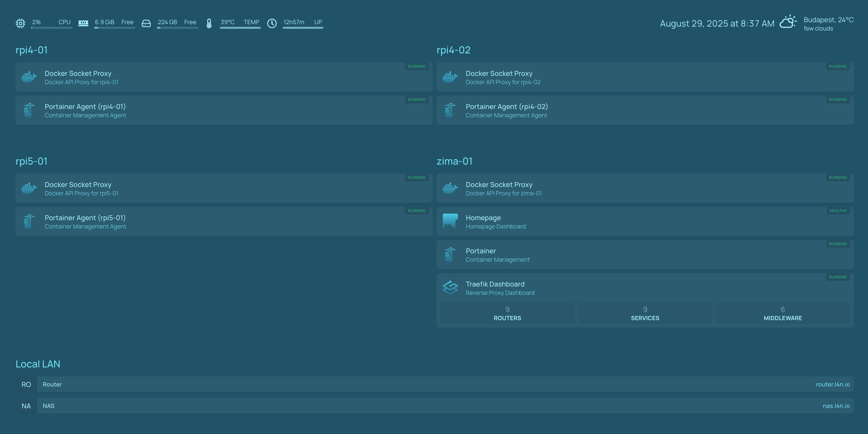Open Docker Socket Proxy for rpi5-01
The height and width of the screenshot is (434, 868).
coord(224,188)
